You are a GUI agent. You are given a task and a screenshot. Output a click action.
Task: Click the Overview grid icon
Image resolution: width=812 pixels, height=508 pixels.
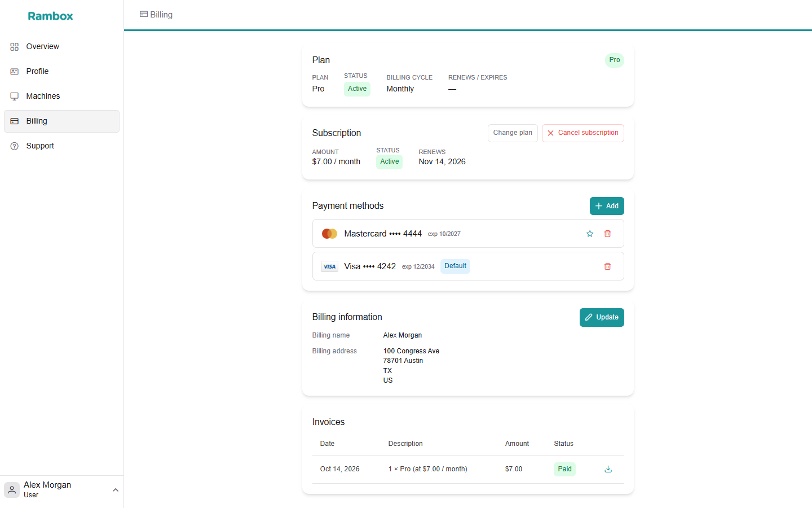tap(15, 47)
